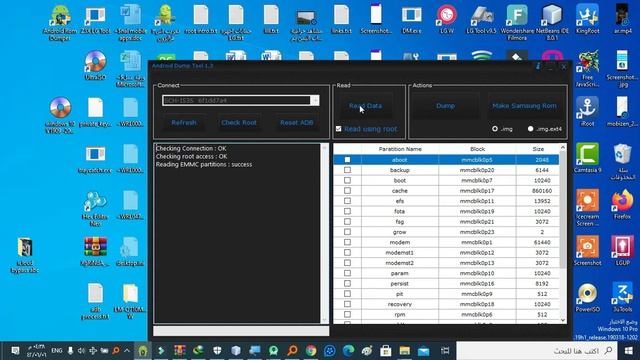Click ENG language indicator in taskbar

[x=57, y=351]
